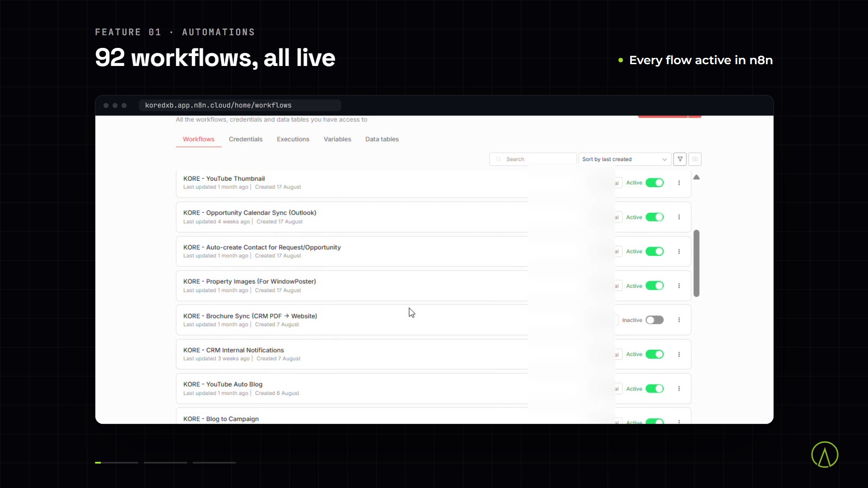Disable Property Images (For WindowPoster) switch

pos(655,286)
